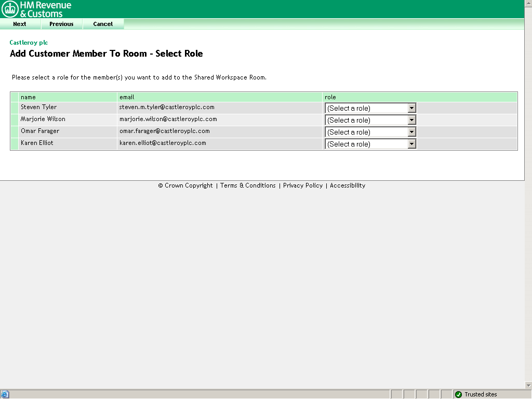The image size is (532, 399).
Task: Choose a role for Omar Farager
Action: [370, 132]
